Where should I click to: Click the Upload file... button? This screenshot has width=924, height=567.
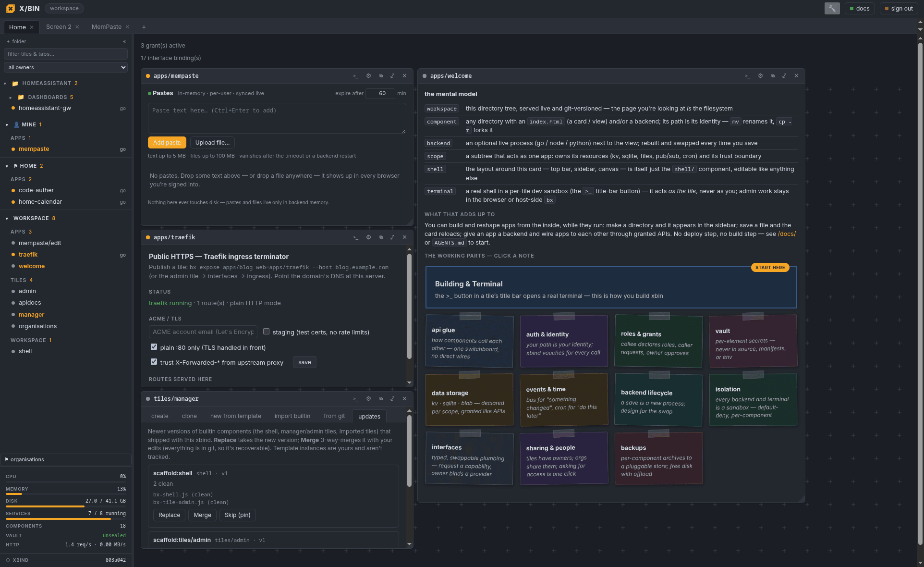[212, 143]
